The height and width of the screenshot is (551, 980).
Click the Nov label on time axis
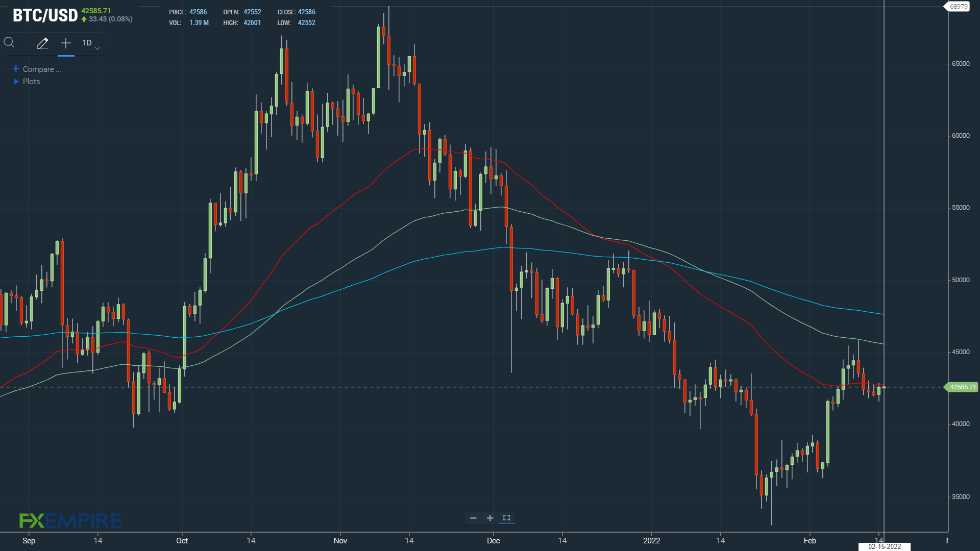[x=340, y=541]
